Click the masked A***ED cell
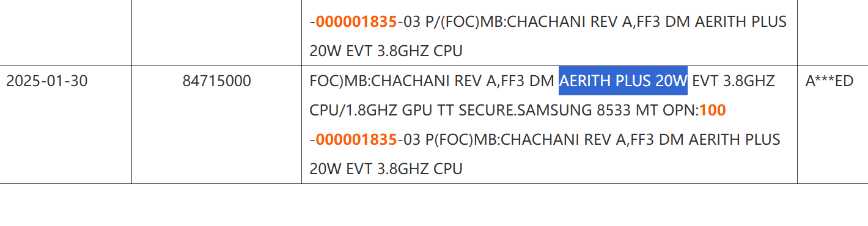Image resolution: width=868 pixels, height=226 pixels. pos(829,81)
